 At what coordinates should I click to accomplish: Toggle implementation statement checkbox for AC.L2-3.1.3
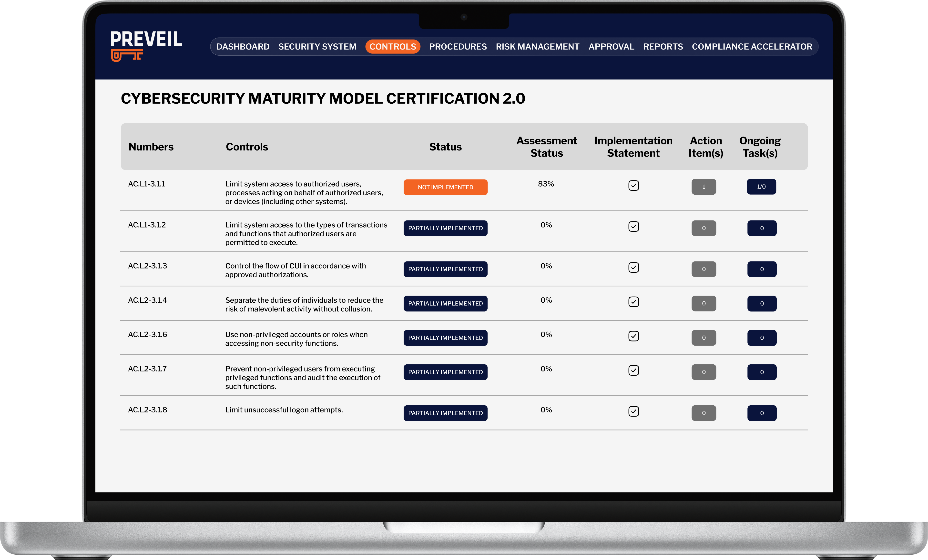tap(633, 268)
